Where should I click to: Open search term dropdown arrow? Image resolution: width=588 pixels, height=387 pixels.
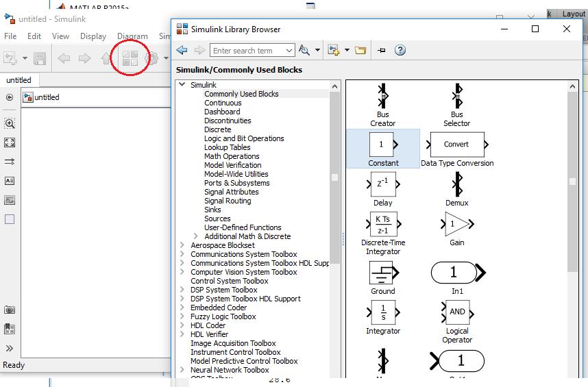click(289, 50)
